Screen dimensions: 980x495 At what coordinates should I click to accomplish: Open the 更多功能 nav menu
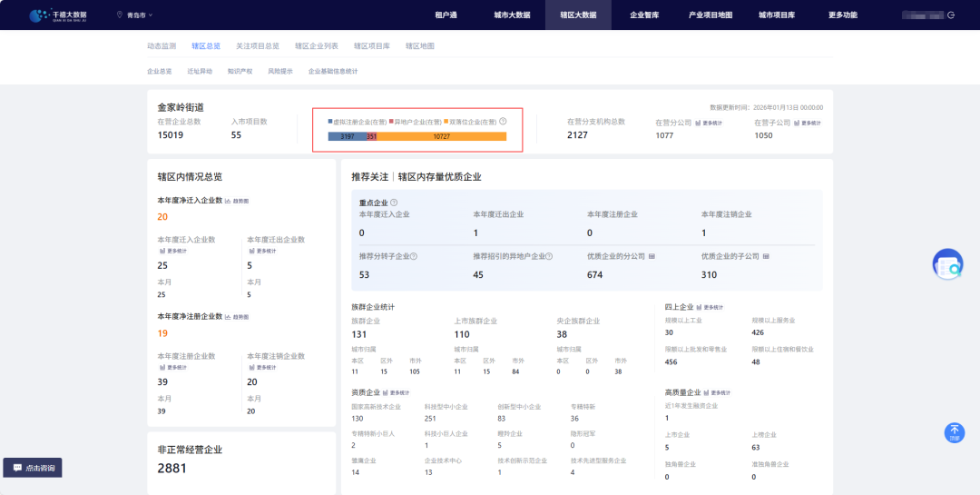[x=842, y=15]
